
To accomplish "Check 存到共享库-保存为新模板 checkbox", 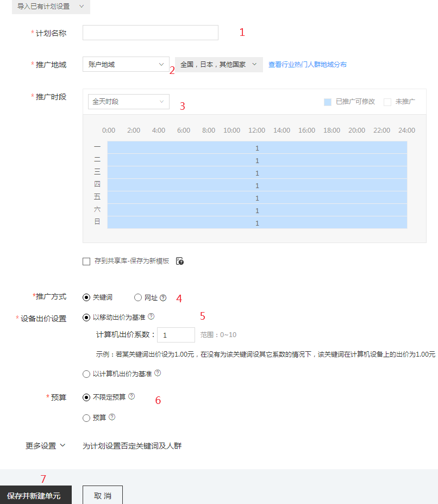I will 86,261.
